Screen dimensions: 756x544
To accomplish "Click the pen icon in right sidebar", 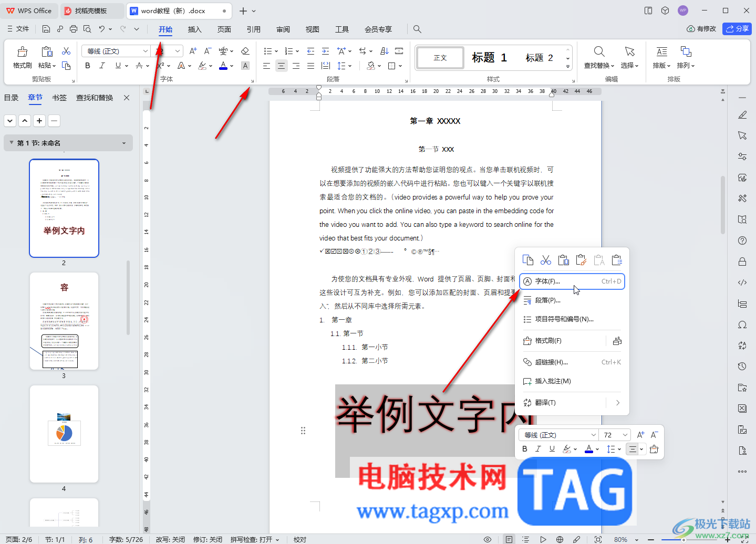I will tap(742, 114).
